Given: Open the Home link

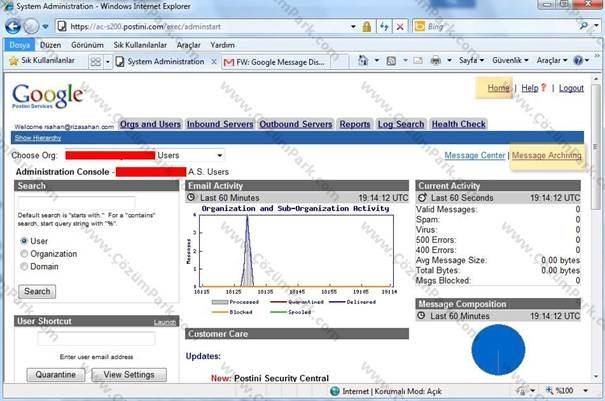Looking at the screenshot, I should coord(499,88).
